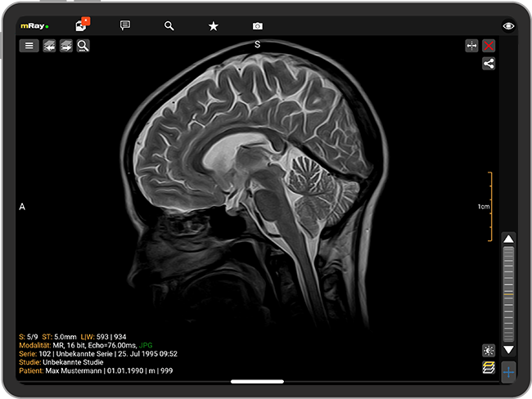The width and height of the screenshot is (532, 399).
Task: Toggle the eye visibility icon
Action: (x=509, y=26)
